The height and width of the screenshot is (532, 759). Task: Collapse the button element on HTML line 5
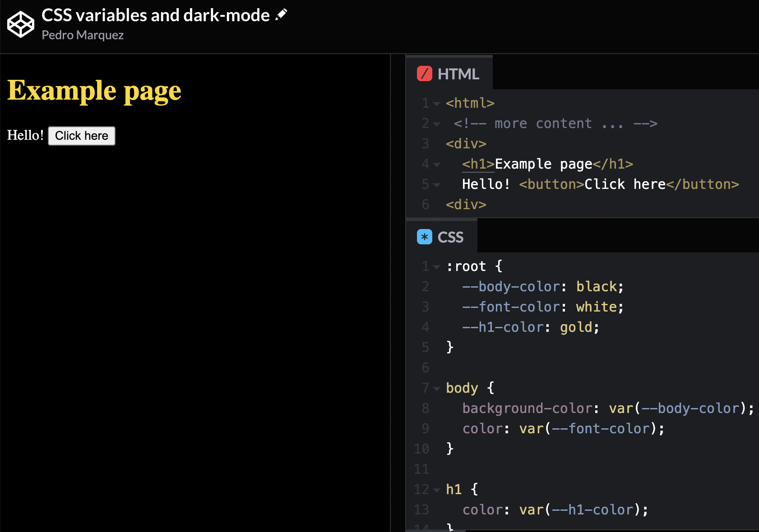point(436,184)
